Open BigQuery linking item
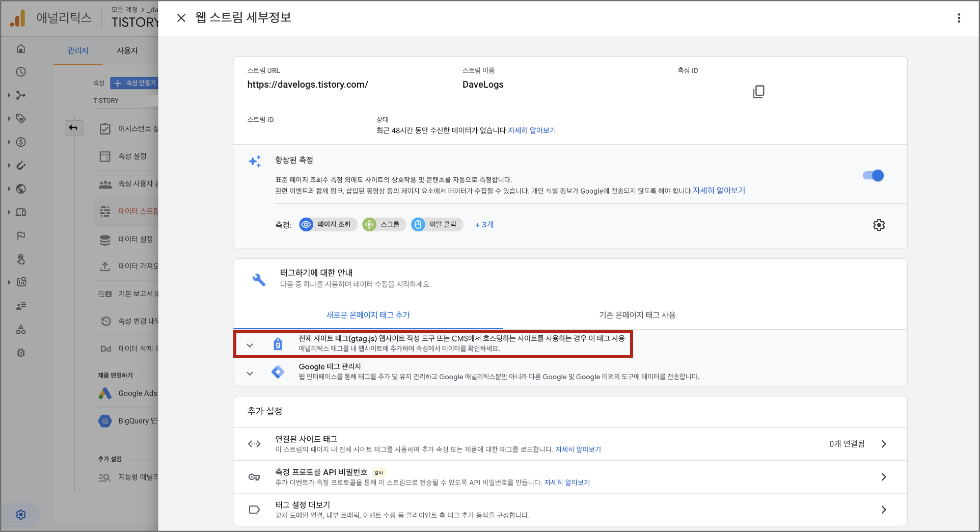Image resolution: width=980 pixels, height=532 pixels. [127, 421]
